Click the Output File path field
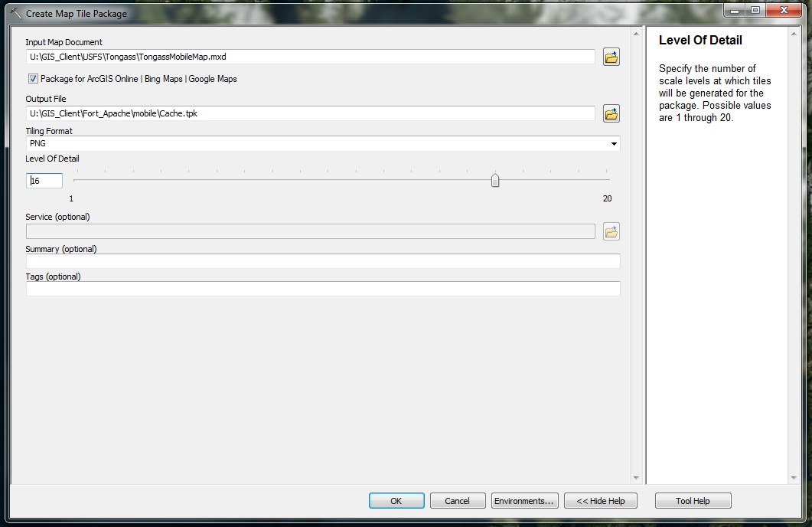The width and height of the screenshot is (812, 527). coord(310,113)
